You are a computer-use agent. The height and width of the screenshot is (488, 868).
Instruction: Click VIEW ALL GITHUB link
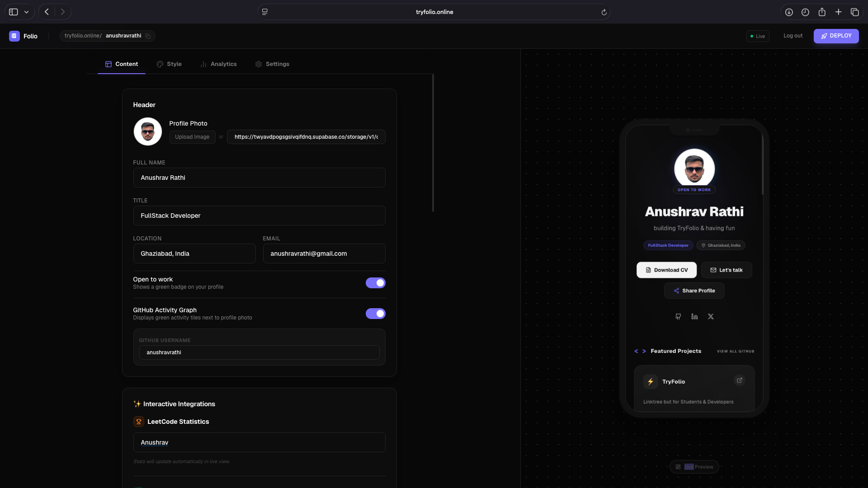click(736, 352)
